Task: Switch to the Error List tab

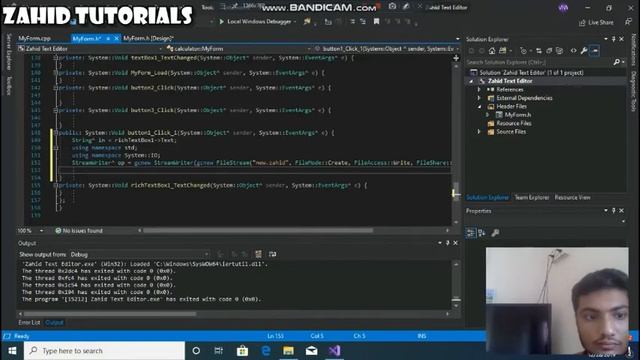Action: 29,322
